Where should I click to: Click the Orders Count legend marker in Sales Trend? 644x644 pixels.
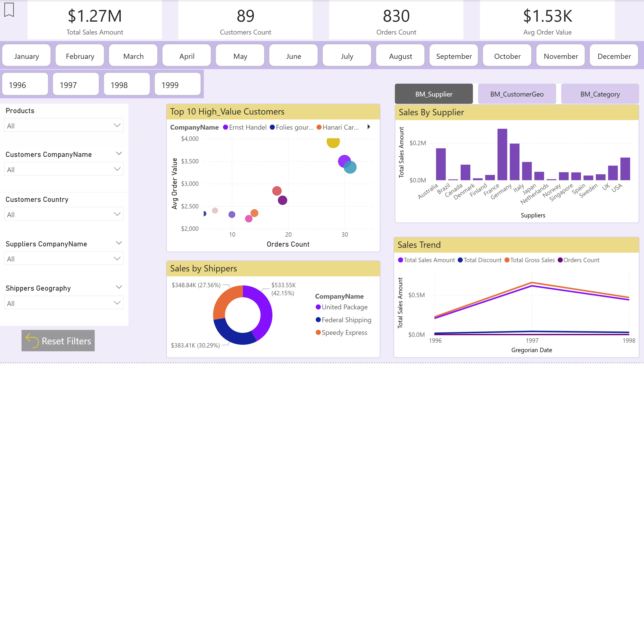560,260
